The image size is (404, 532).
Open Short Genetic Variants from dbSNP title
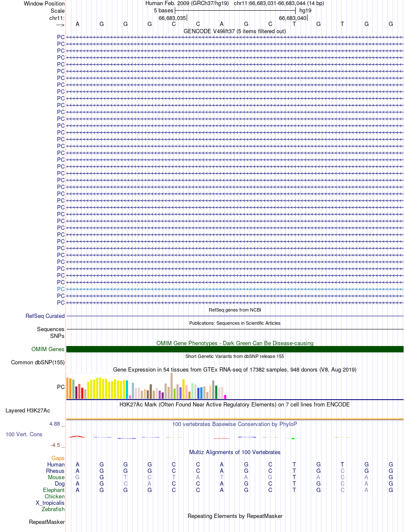[x=235, y=356]
